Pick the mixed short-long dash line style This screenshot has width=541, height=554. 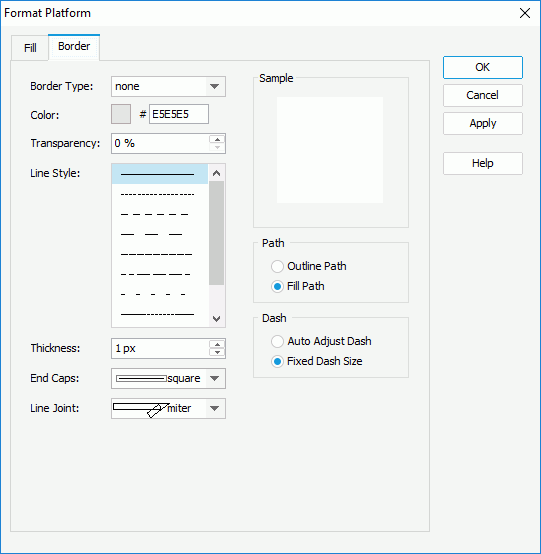click(x=160, y=274)
